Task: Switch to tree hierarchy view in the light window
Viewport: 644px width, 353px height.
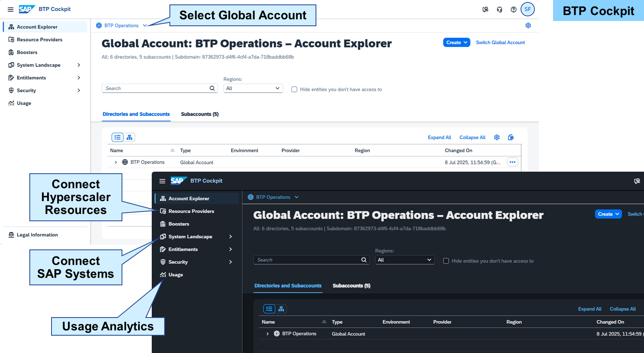Action: point(130,137)
